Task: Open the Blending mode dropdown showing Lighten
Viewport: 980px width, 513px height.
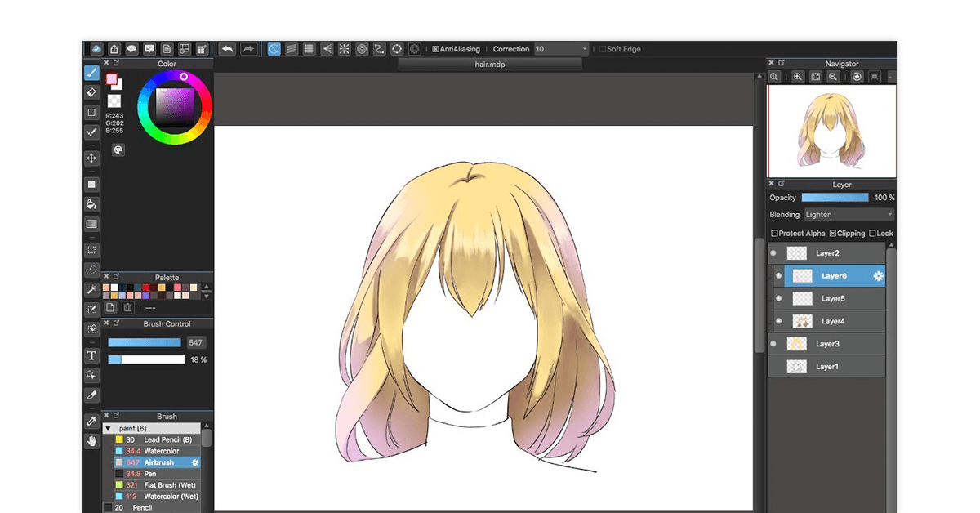Action: tap(849, 215)
